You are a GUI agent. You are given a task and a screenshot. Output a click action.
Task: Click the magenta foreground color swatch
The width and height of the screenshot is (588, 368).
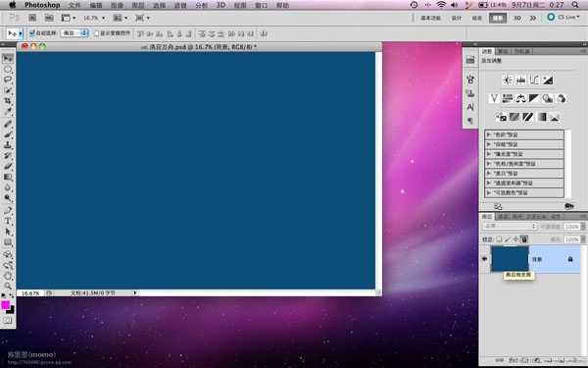pyautogui.click(x=5, y=305)
